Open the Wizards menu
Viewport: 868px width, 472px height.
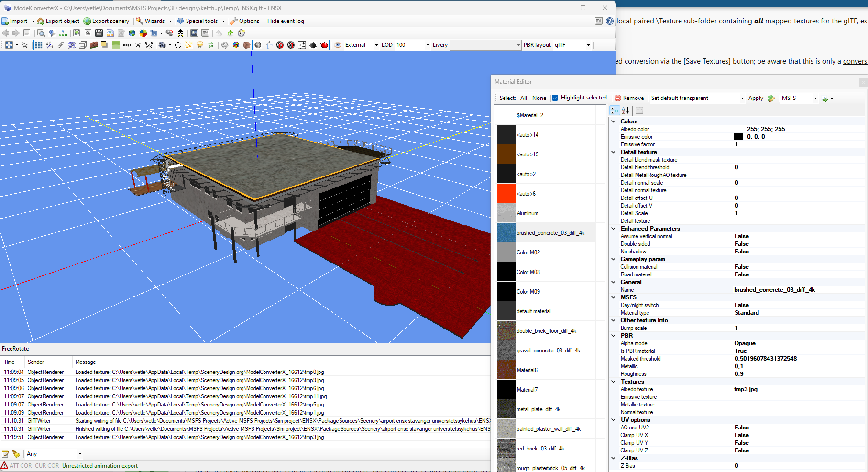point(154,21)
